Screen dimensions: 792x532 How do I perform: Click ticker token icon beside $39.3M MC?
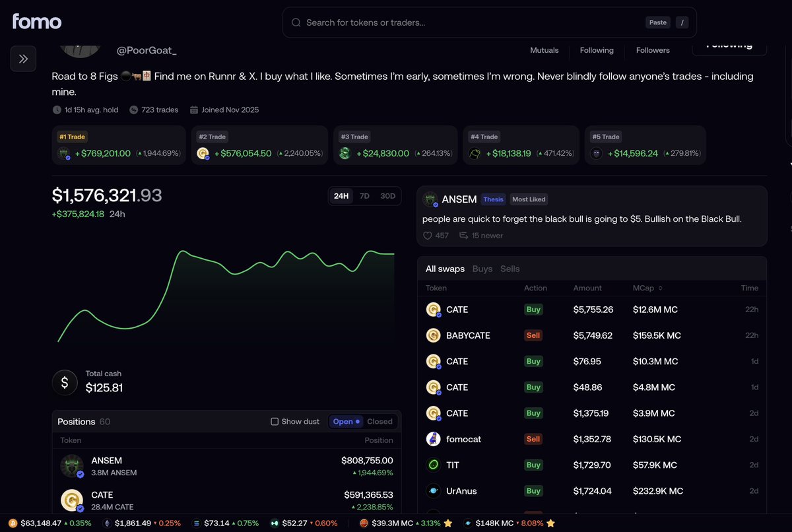364,523
